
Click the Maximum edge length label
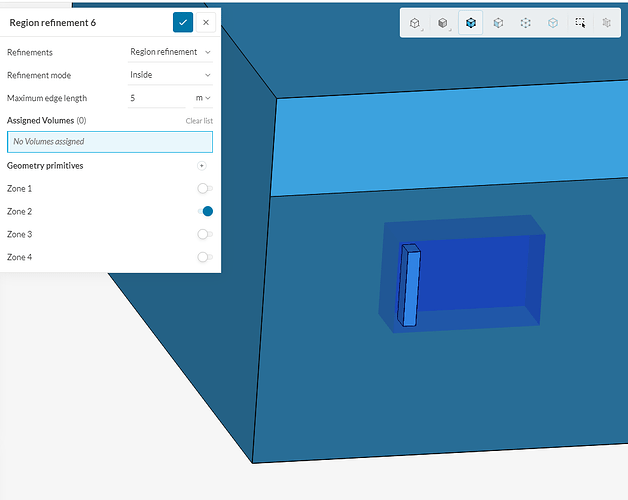47,98
